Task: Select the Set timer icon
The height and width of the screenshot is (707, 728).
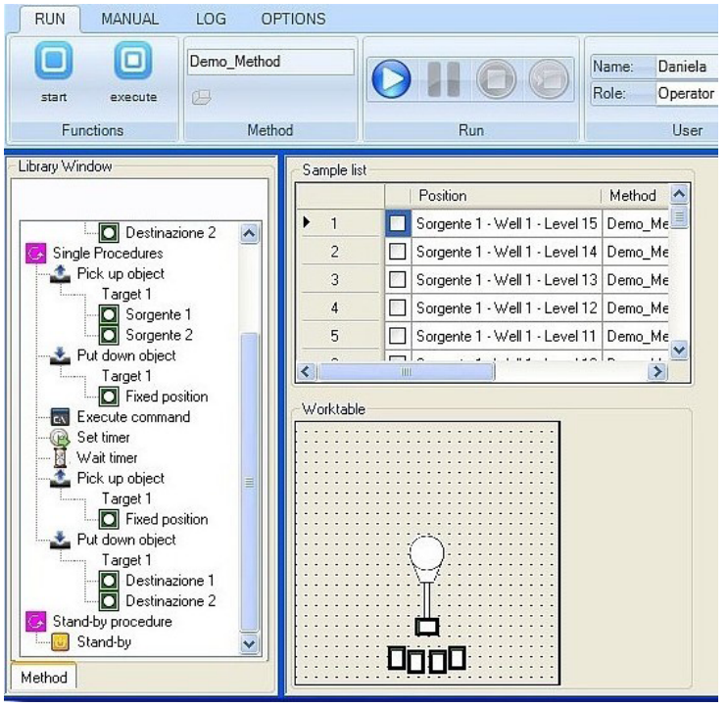Action: click(61, 438)
